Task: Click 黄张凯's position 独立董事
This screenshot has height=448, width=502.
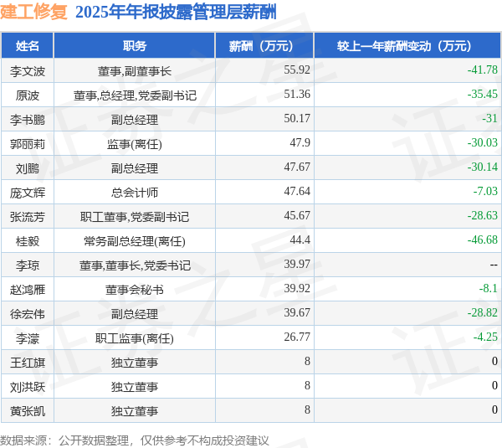Action: point(135,411)
